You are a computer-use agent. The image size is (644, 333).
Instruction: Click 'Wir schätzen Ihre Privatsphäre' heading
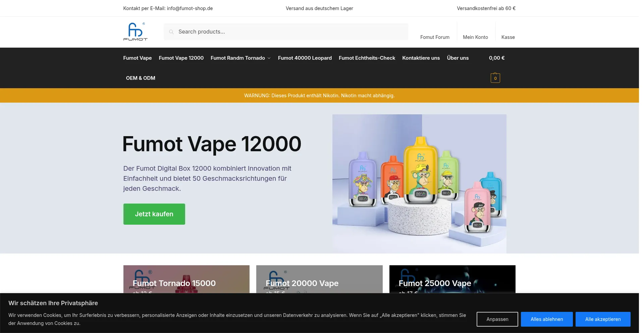(53, 303)
